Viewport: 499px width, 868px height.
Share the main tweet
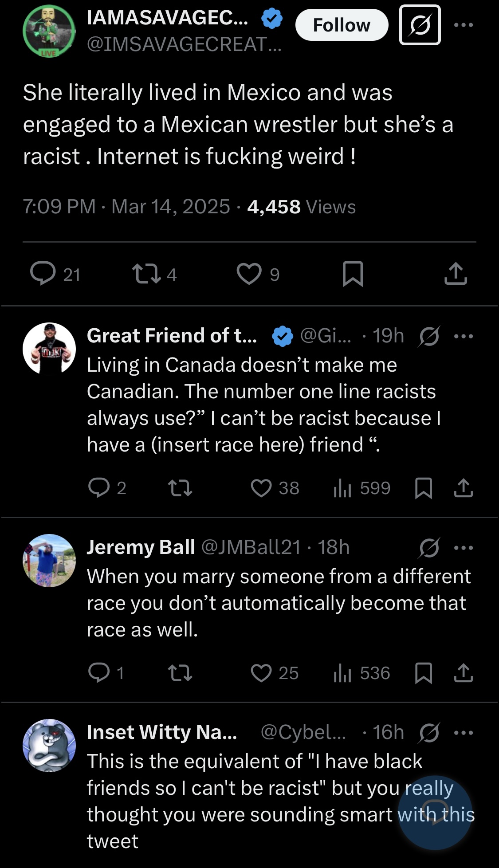pyautogui.click(x=456, y=273)
